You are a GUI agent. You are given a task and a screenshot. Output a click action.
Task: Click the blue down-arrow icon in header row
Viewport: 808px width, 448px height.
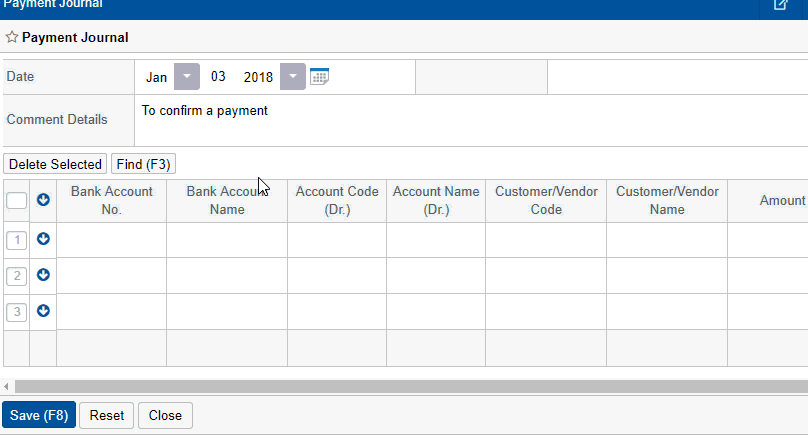click(x=43, y=200)
